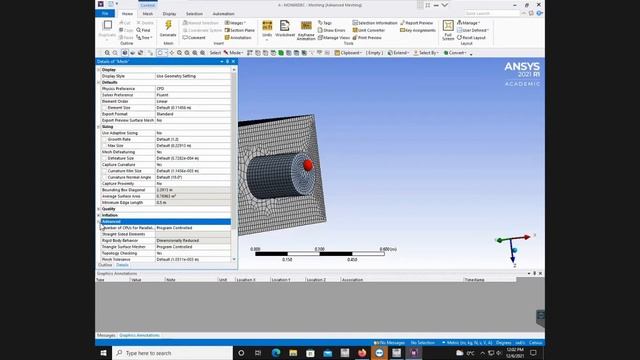This screenshot has height=360, width=640.
Task: Launch Keyframe Animation tool
Action: (306, 30)
